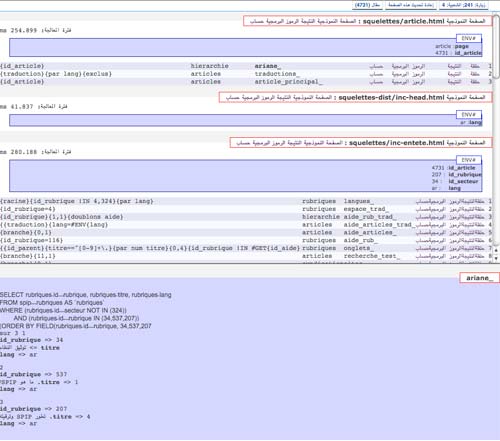This screenshot has width=500, height=441.
Task: Click حساب link in the ariane_ row
Action: (x=376, y=66)
